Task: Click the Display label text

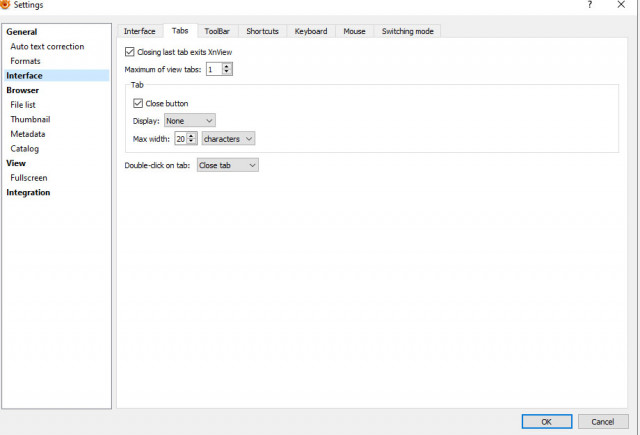Action: 146,121
